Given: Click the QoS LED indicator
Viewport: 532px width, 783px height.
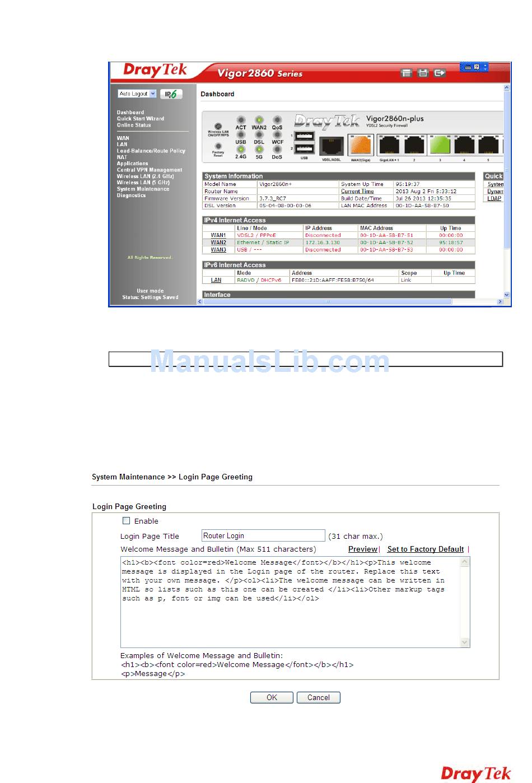Looking at the screenshot, I should [277, 120].
